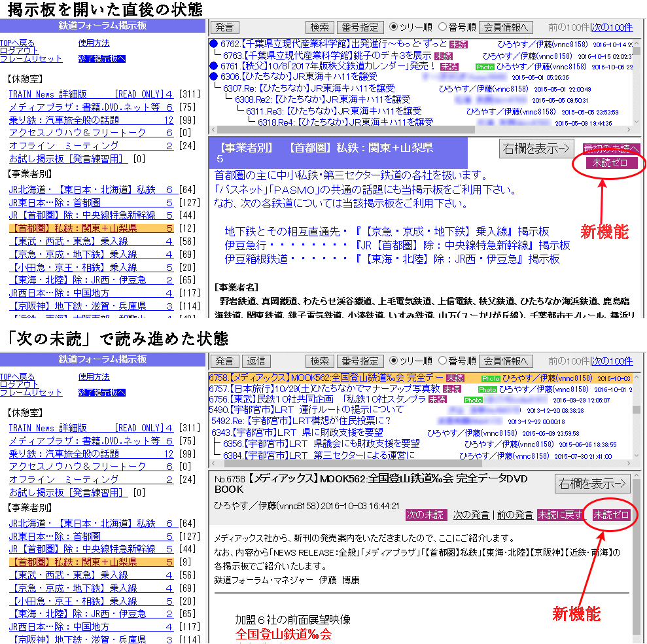
Task: Select ツリー順 radio in the 「次の未読」 screenshot
Action: click(x=394, y=361)
